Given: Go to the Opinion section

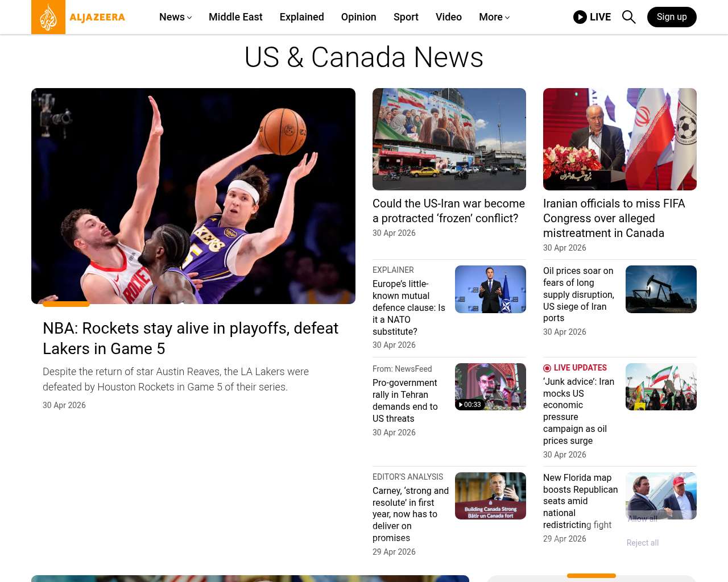Looking at the screenshot, I should 358,17.
